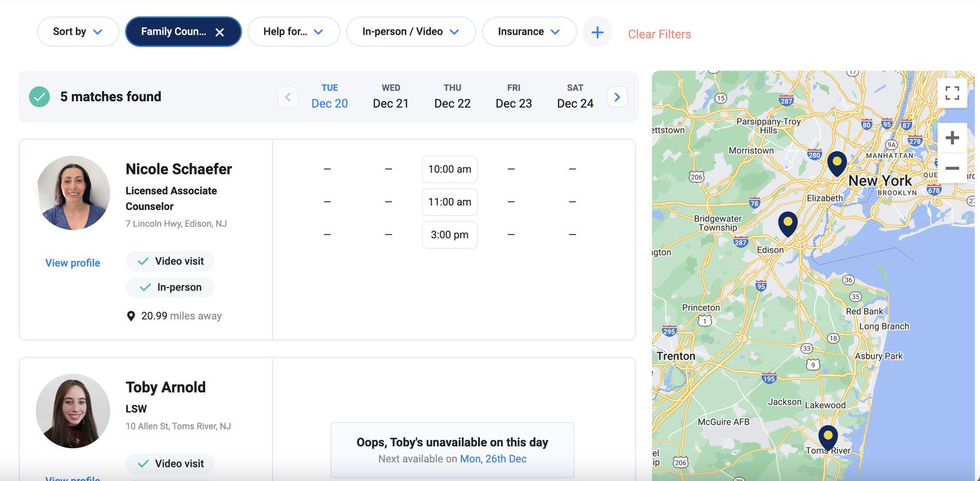Click the map pin near New York
This screenshot has width=980, height=481.
836,163
